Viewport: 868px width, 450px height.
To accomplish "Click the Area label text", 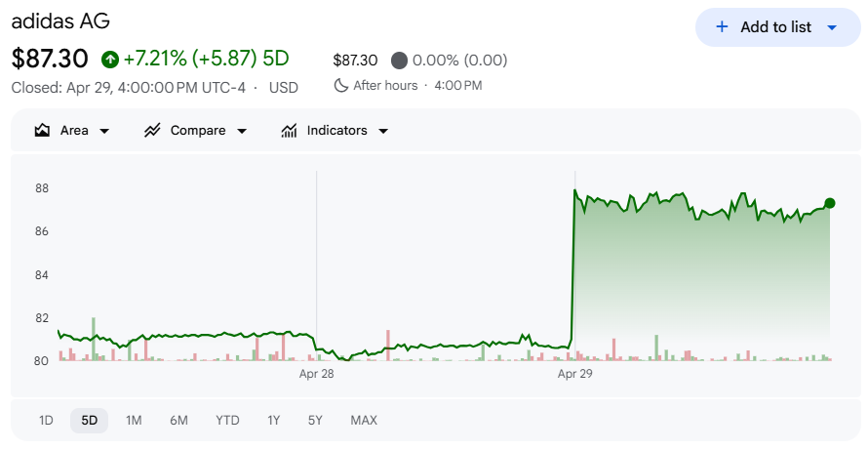I will 74,131.
